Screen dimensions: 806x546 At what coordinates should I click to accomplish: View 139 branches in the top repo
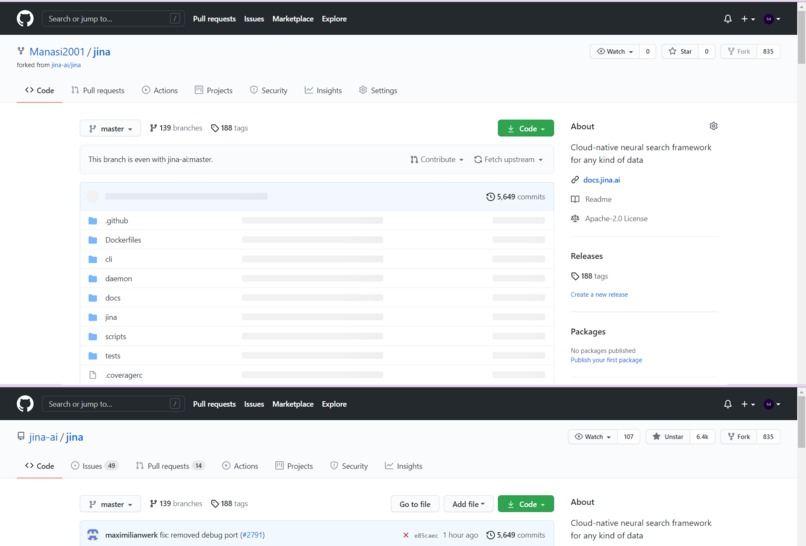coord(176,128)
